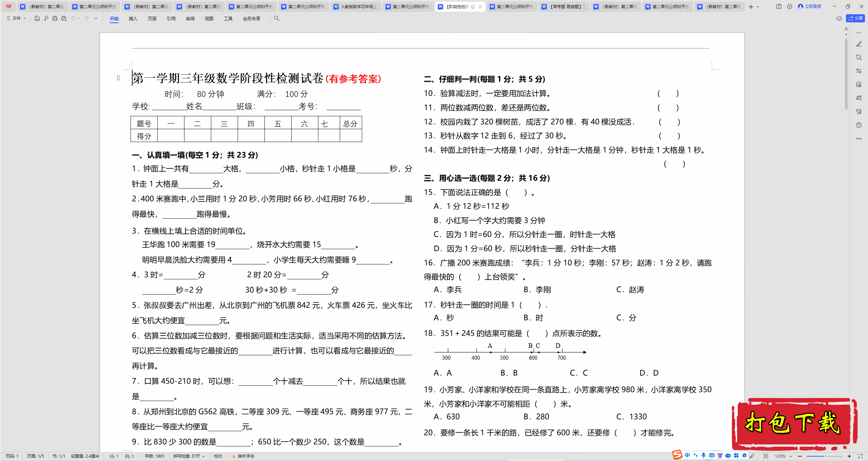Open the 120% zoom level dropdown
868x461 pixels.
point(783,456)
